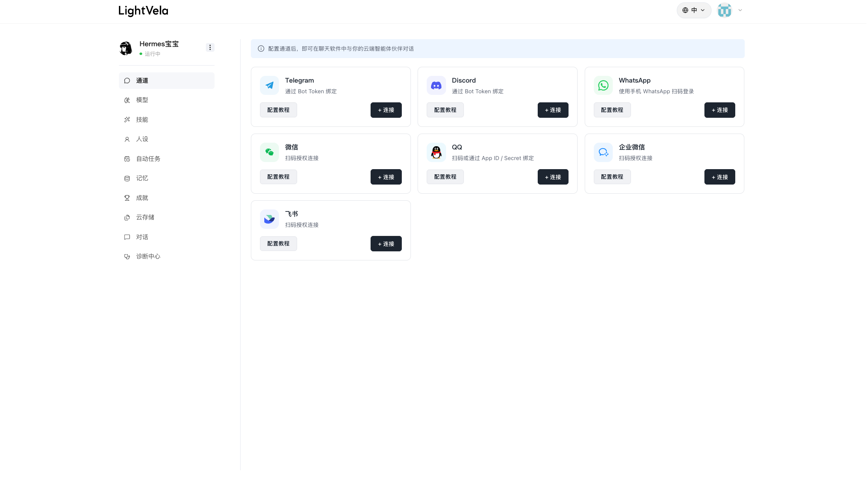Open 配置教程 for WhatsApp

tap(612, 110)
